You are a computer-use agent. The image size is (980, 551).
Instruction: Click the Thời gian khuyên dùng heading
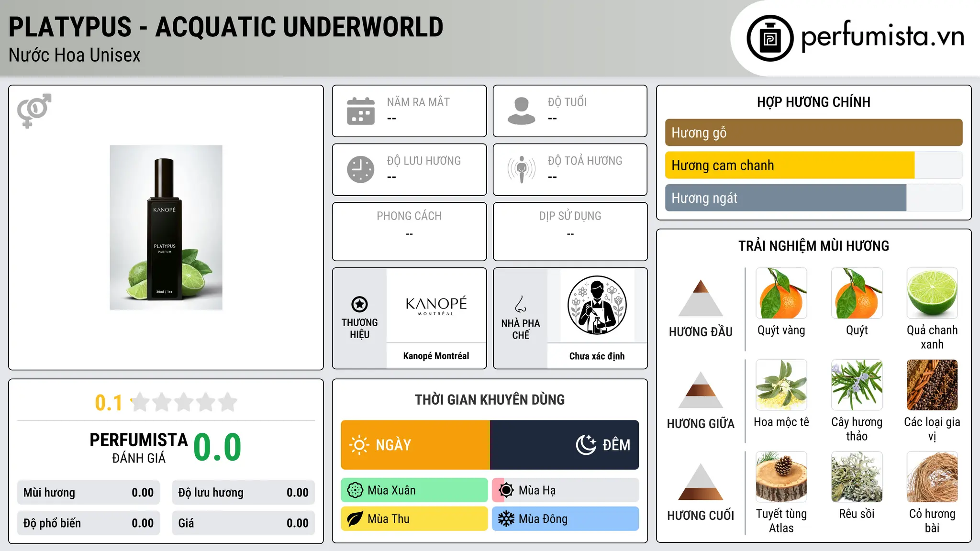[490, 399]
